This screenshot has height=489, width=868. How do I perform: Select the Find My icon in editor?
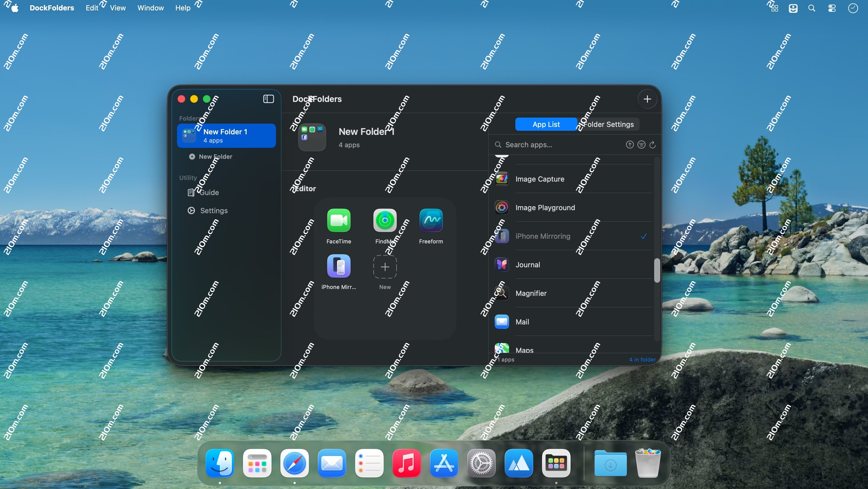point(385,220)
